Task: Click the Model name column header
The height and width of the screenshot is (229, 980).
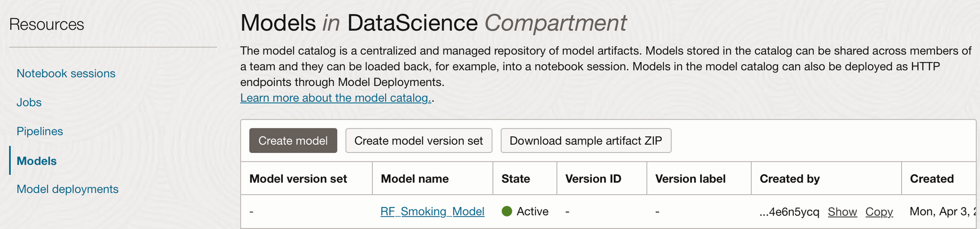Action: coord(415,179)
